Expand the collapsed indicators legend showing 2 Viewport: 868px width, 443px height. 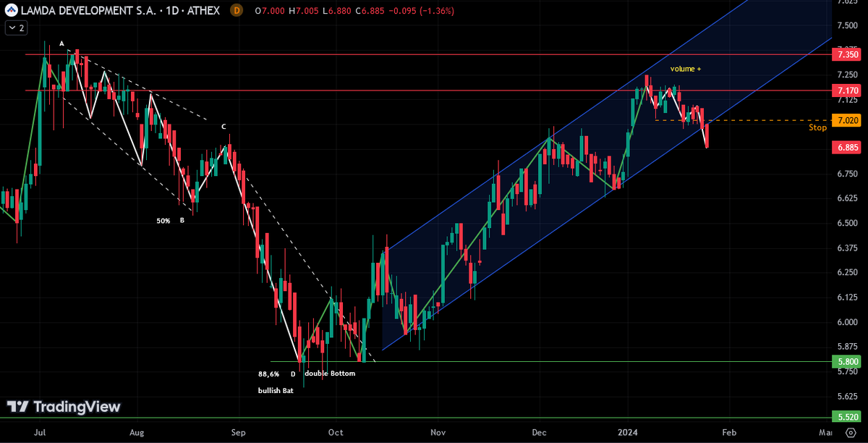pos(16,28)
